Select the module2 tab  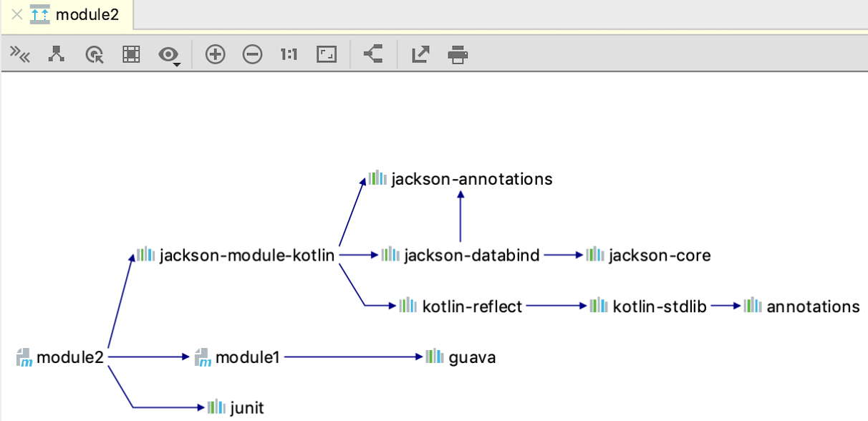click(x=66, y=14)
